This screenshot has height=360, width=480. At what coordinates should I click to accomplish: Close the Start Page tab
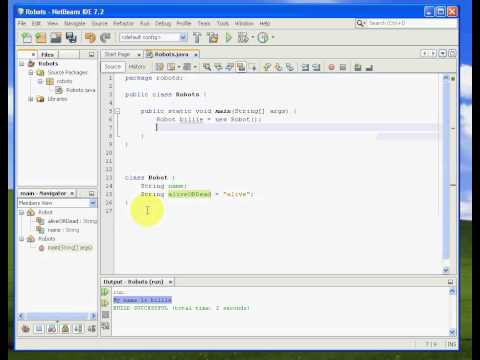click(x=139, y=55)
